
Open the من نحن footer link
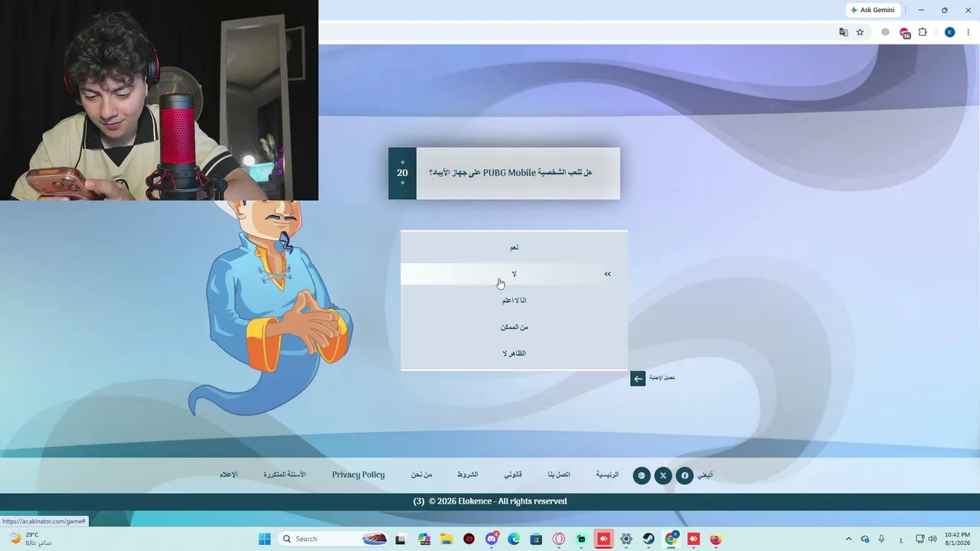[x=421, y=474]
